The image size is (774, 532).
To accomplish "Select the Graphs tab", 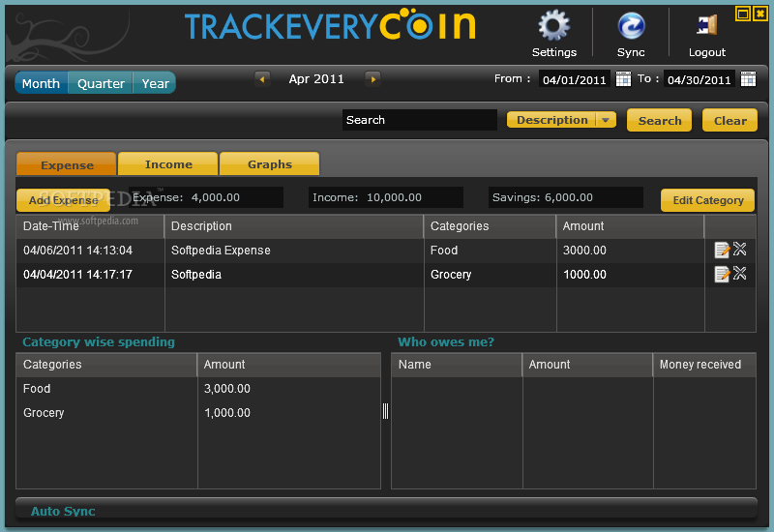I will pyautogui.click(x=270, y=163).
